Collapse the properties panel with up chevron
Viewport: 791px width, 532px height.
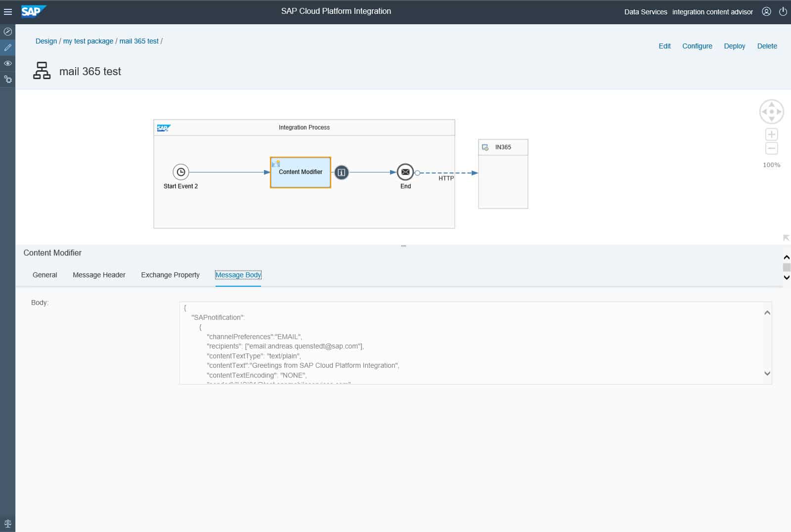(787, 257)
